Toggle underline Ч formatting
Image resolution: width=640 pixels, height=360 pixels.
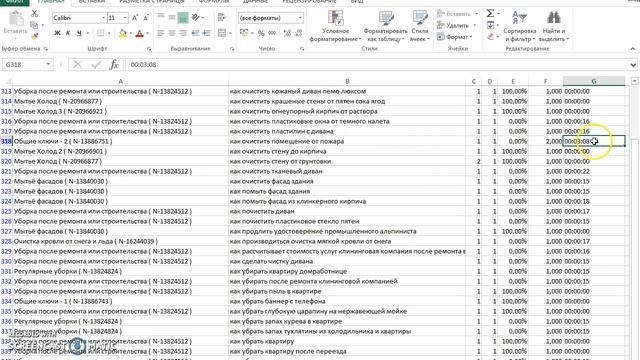[x=79, y=33]
